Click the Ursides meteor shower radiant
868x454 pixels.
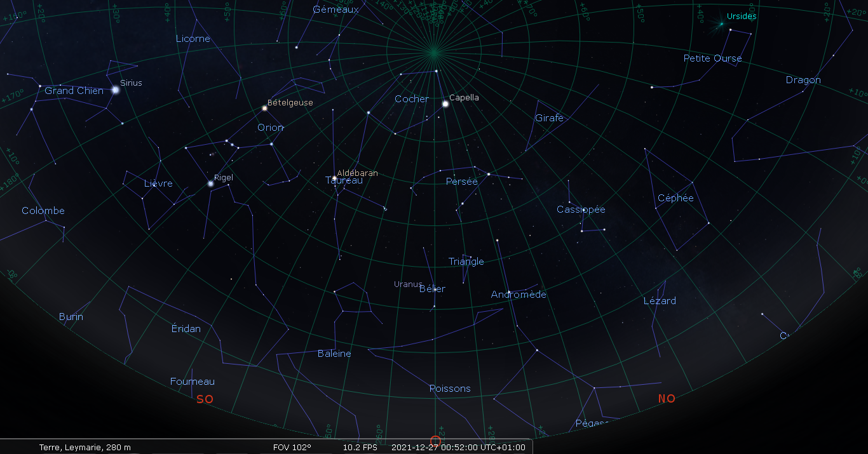coord(721,24)
